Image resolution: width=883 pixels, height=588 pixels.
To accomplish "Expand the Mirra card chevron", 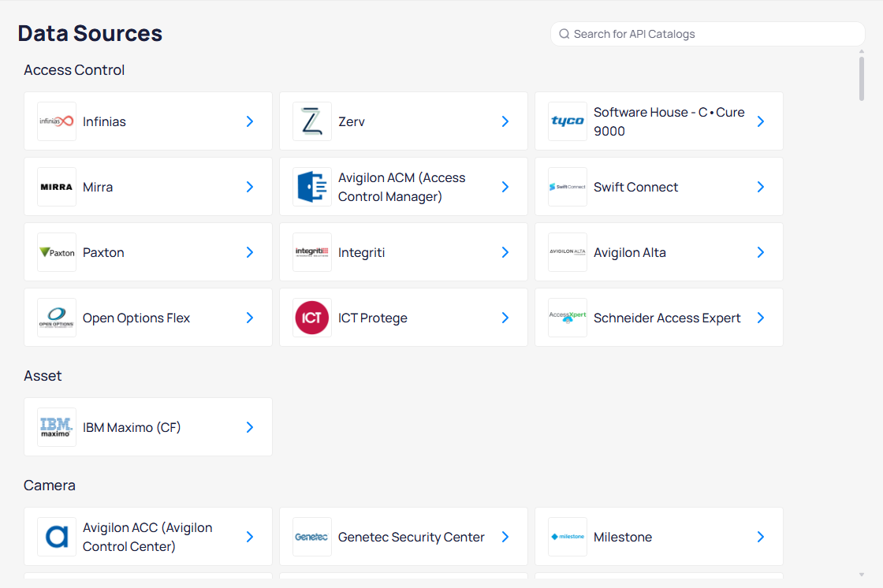I will click(250, 187).
